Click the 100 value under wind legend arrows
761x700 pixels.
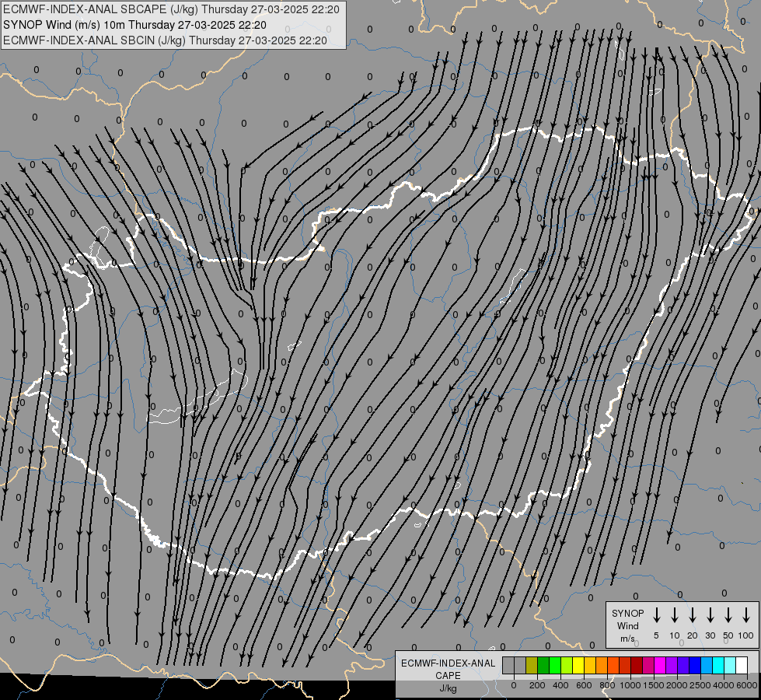746,635
